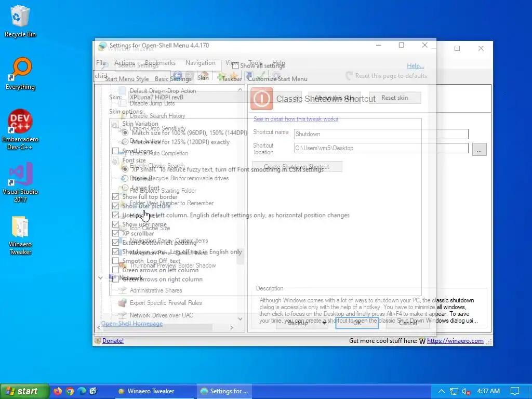Image resolution: width=532 pixels, height=399 pixels.
Task: Uncheck the Show user picture option
Action: tap(115, 206)
